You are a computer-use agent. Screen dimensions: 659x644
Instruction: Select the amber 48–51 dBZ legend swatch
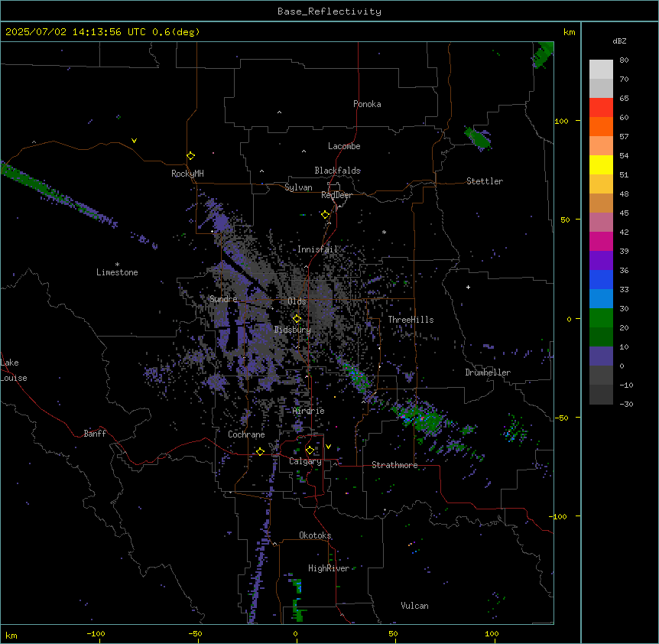[x=601, y=184]
